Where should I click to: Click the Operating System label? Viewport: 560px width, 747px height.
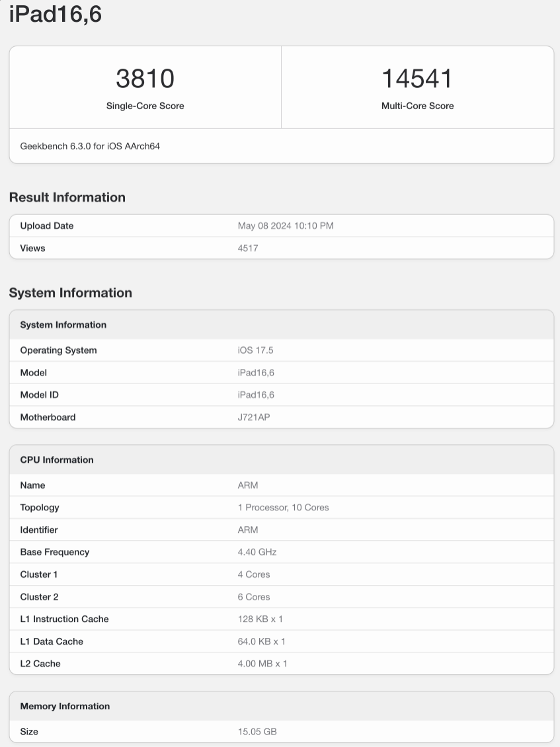[x=58, y=350]
